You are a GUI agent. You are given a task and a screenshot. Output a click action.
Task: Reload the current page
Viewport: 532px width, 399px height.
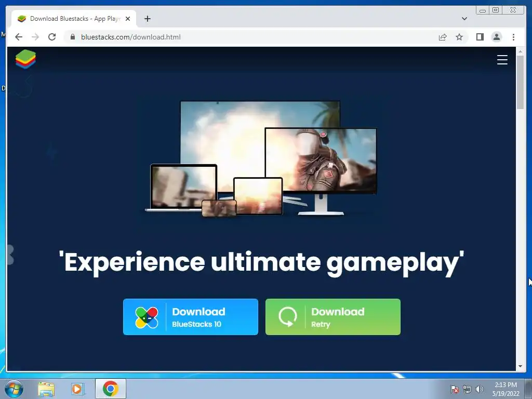click(52, 37)
